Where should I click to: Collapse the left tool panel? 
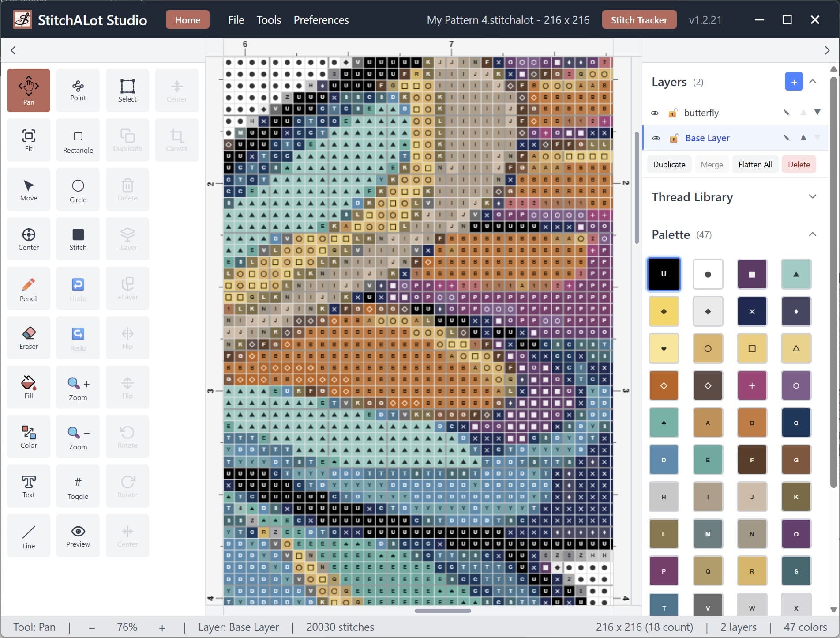13,50
